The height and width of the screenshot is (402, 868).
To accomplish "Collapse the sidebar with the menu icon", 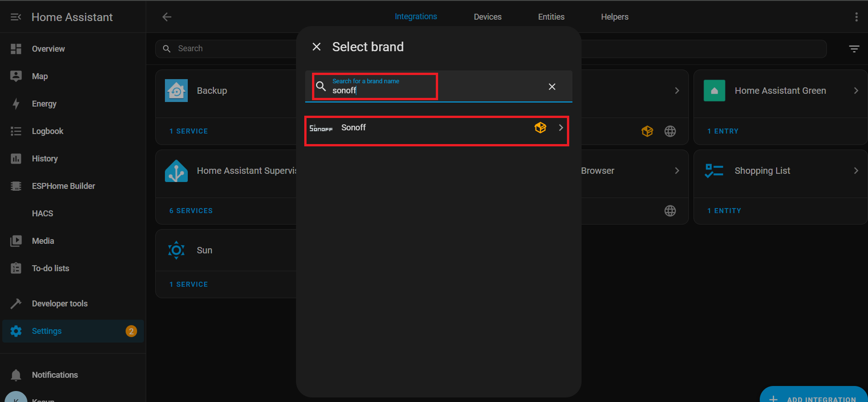I will [x=16, y=17].
